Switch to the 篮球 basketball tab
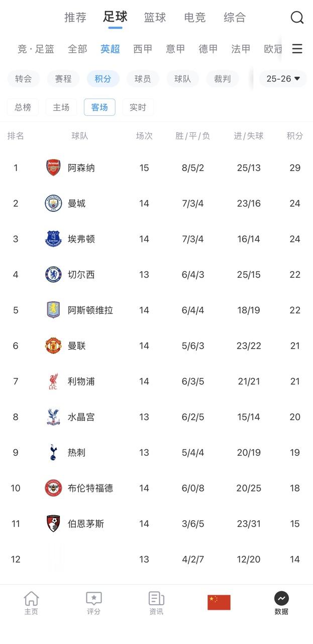 155,18
